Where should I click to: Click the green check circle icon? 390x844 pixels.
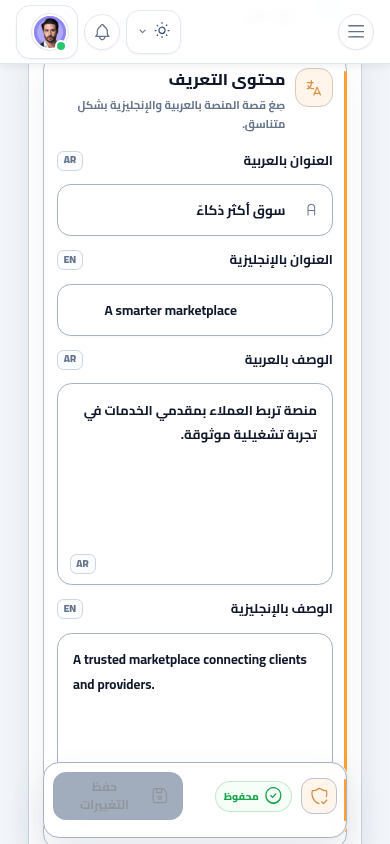click(x=273, y=796)
